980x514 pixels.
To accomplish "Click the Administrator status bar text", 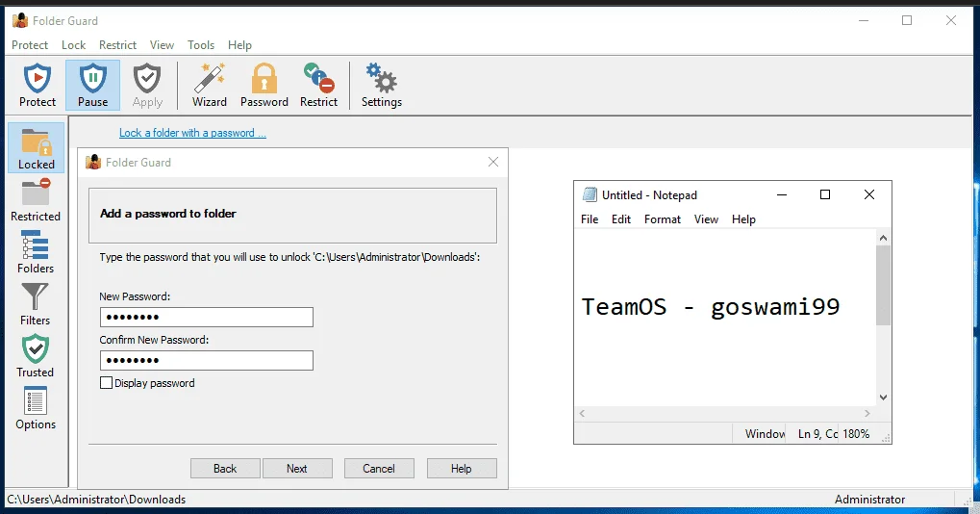I will click(869, 499).
